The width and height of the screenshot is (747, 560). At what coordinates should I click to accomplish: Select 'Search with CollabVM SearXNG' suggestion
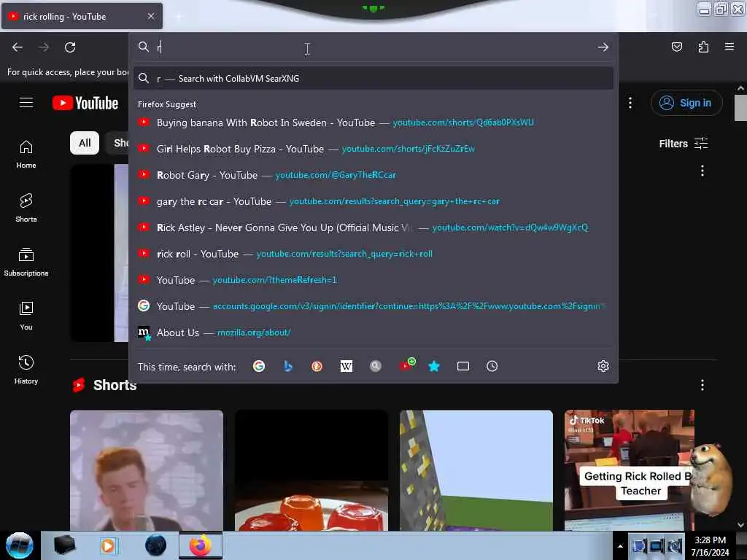point(373,79)
